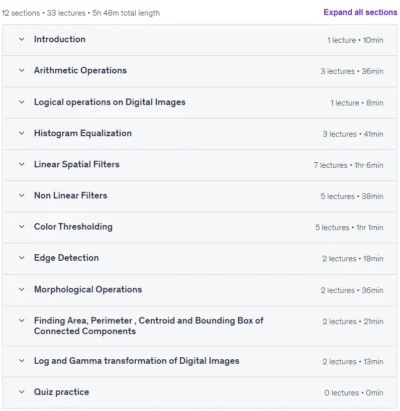The image size is (400, 411).
Task: Click the 5 lectures 1hr 1min label
Action: tap(349, 227)
